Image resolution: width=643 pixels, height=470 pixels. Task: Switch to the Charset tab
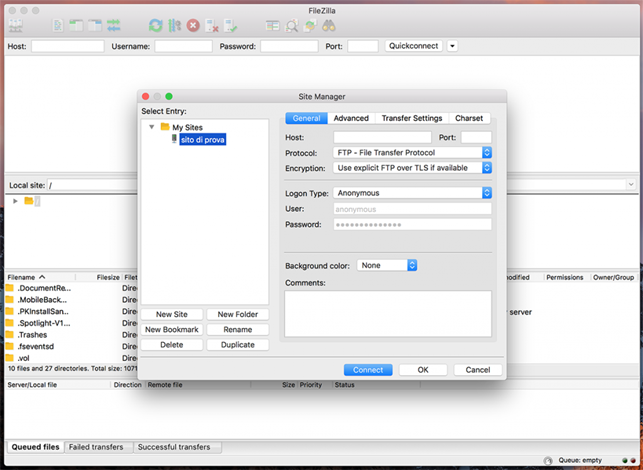pos(469,118)
